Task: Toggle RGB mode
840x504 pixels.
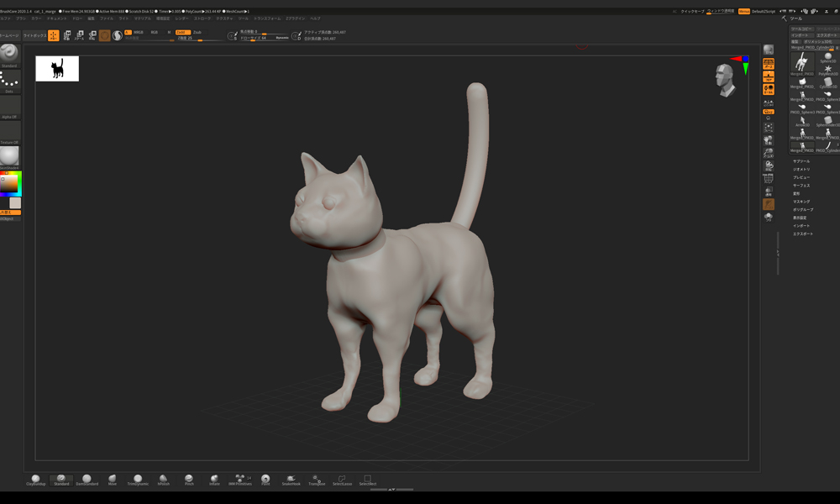Action: pos(155,32)
